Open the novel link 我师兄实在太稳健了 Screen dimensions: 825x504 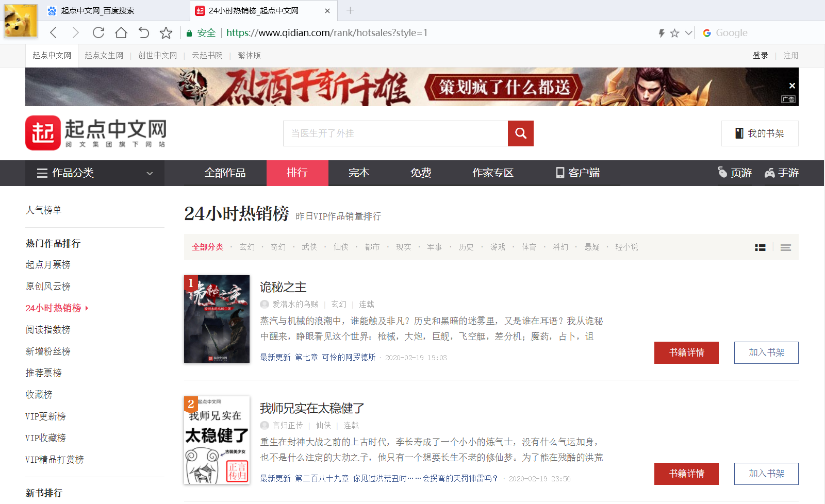pos(311,408)
